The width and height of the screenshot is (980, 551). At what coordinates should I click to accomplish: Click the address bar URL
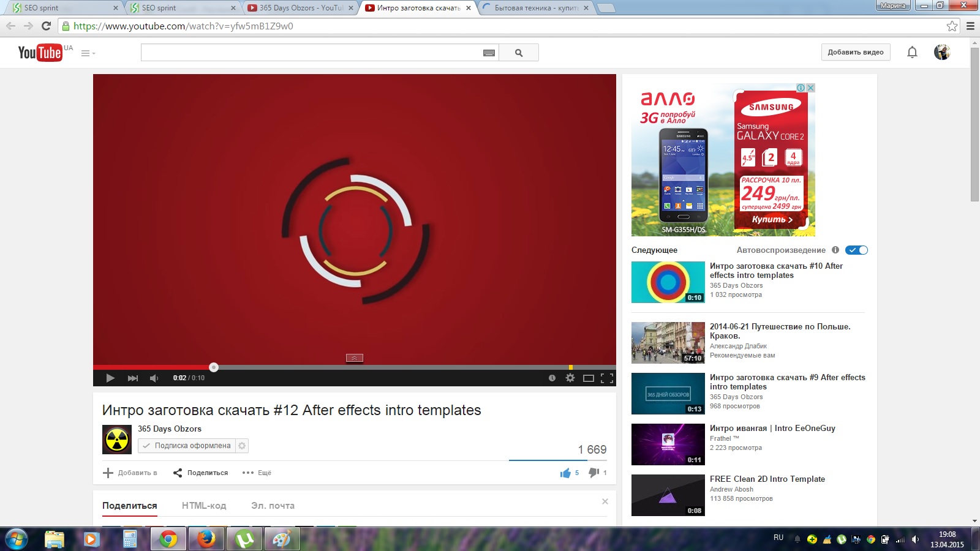(x=184, y=26)
